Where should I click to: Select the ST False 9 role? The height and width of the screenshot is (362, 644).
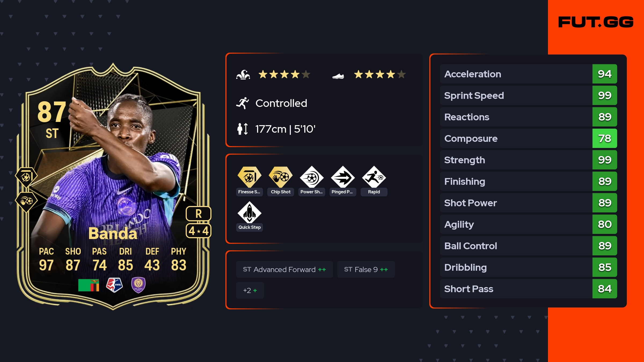point(366,269)
